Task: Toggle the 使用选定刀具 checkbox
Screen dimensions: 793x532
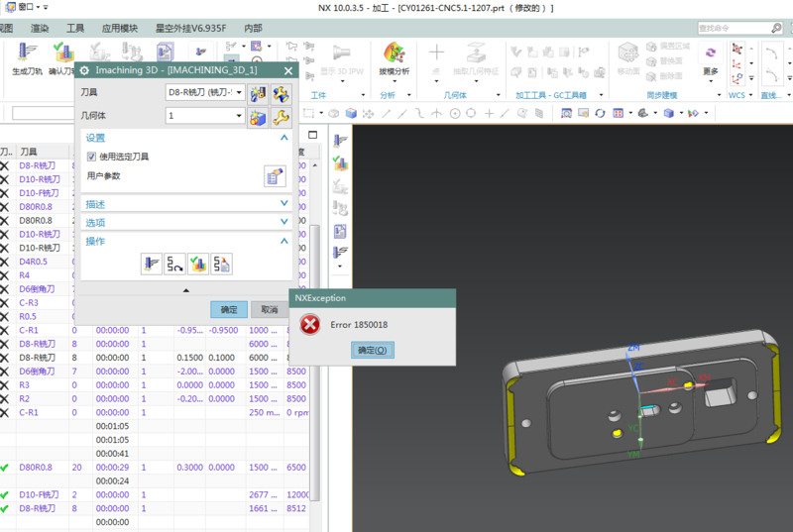Action: tap(91, 157)
